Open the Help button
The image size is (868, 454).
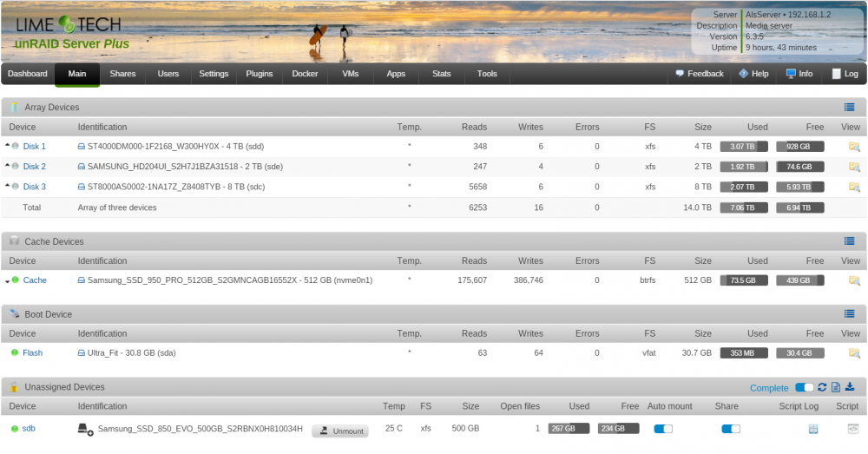753,74
